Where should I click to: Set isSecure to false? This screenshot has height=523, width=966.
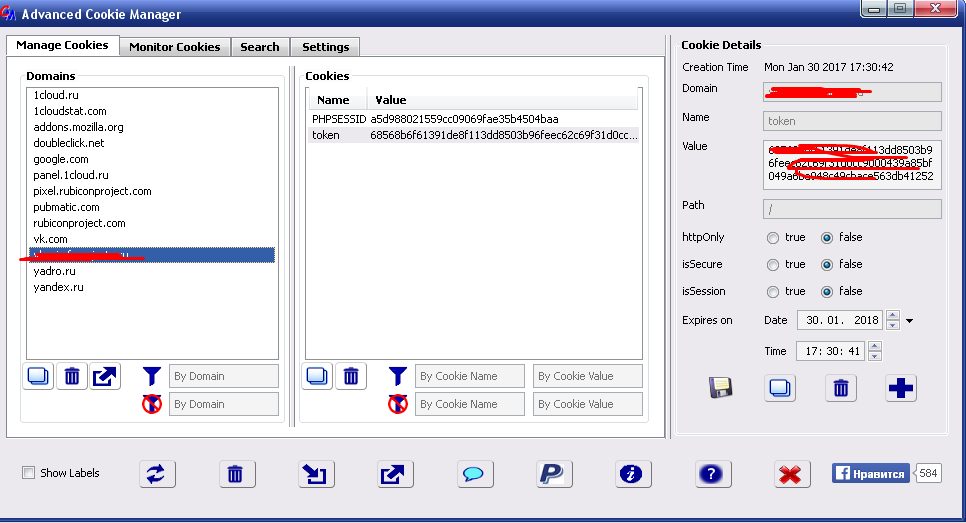[827, 265]
